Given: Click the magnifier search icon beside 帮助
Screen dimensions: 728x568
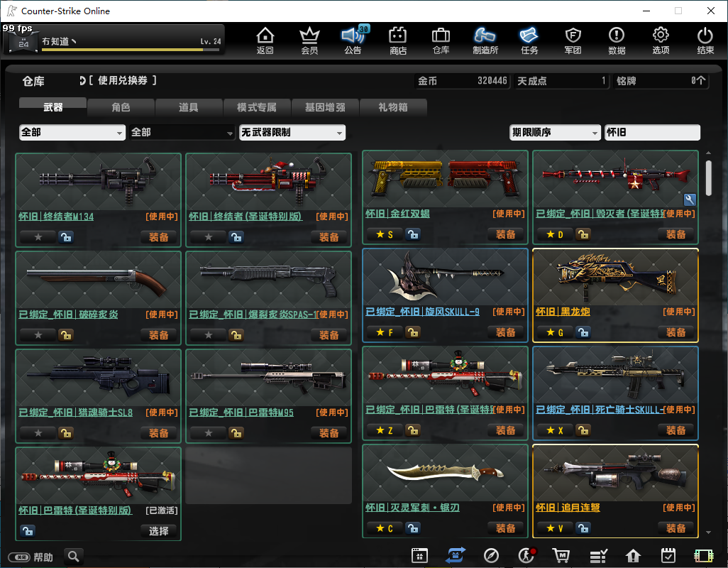Looking at the screenshot, I should pos(73,556).
